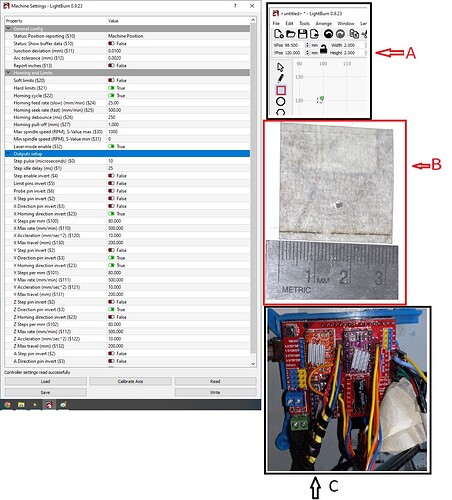Click the New file icon in LightBurn toolbar

[279, 34]
